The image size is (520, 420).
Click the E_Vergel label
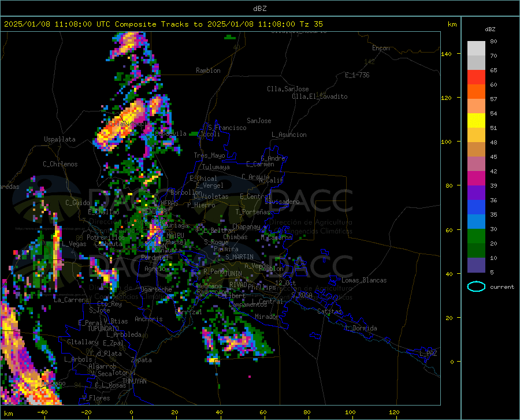(x=209, y=185)
